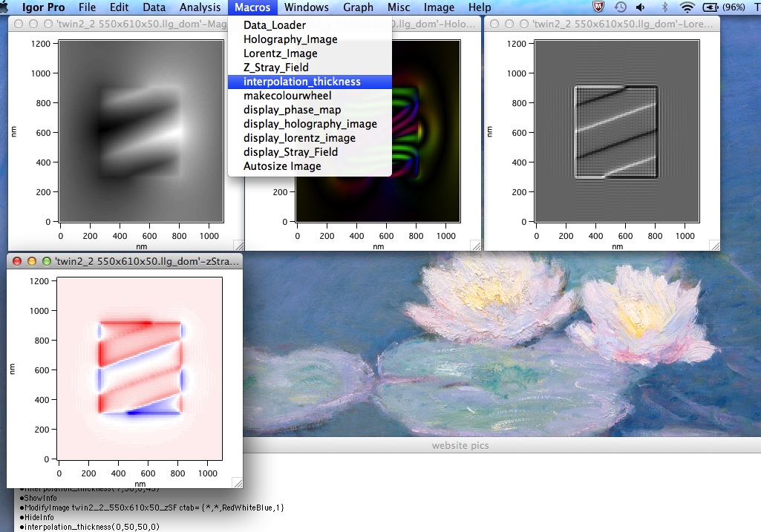Click the battery status icon
Viewport: 761px width, 532px height.
tap(711, 7)
